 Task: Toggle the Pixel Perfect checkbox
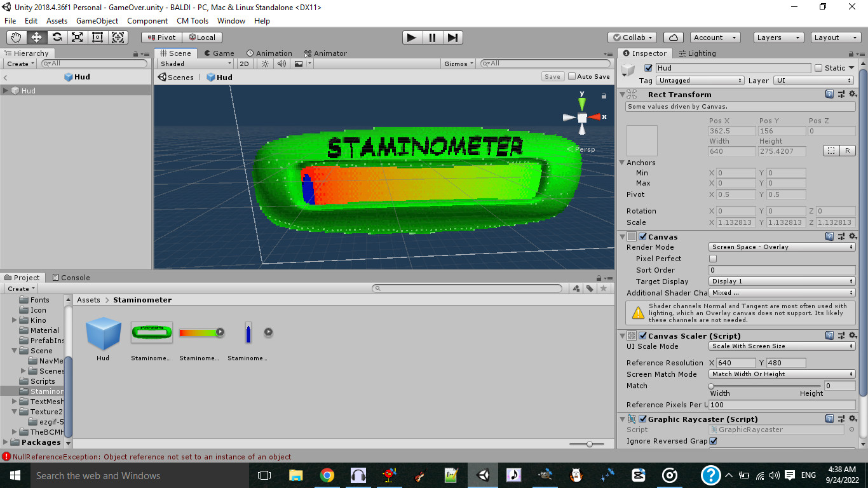click(713, 259)
